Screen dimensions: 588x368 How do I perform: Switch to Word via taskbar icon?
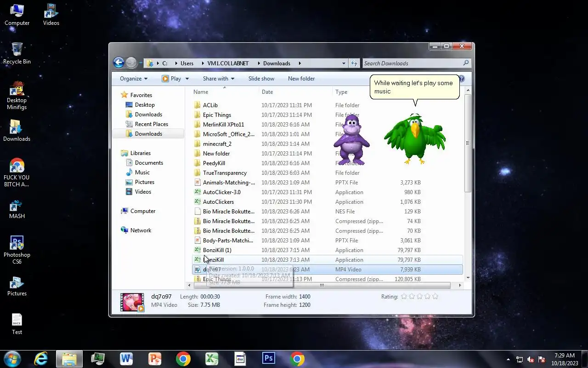point(126,358)
